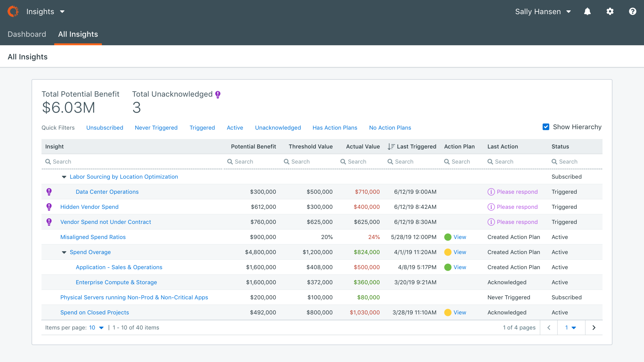Click the settings gear icon

coord(610,12)
